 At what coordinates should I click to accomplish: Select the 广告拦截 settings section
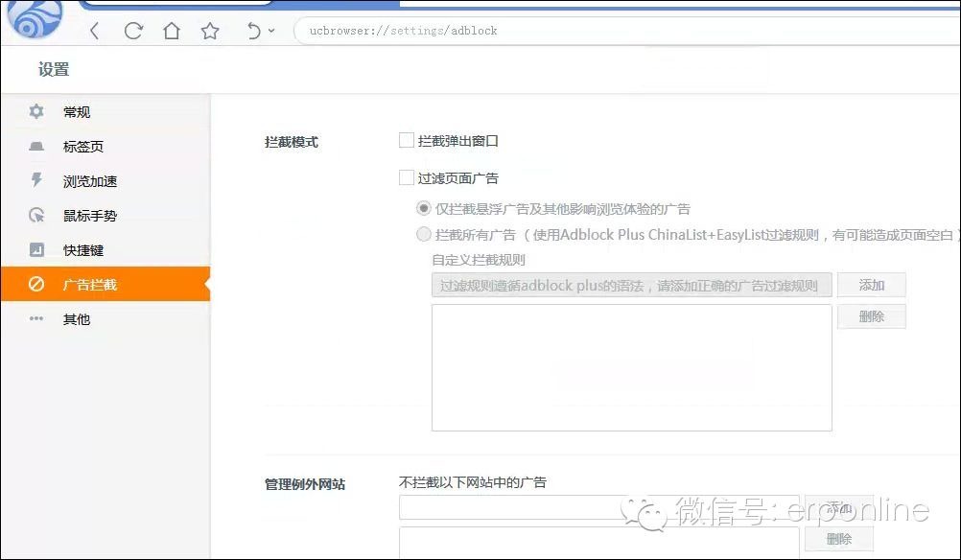(x=105, y=284)
